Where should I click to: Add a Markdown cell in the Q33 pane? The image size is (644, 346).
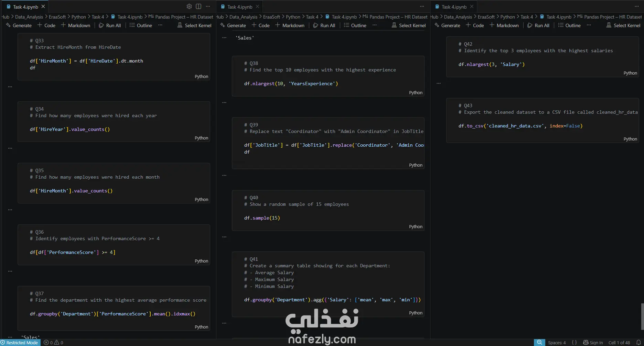[75, 25]
